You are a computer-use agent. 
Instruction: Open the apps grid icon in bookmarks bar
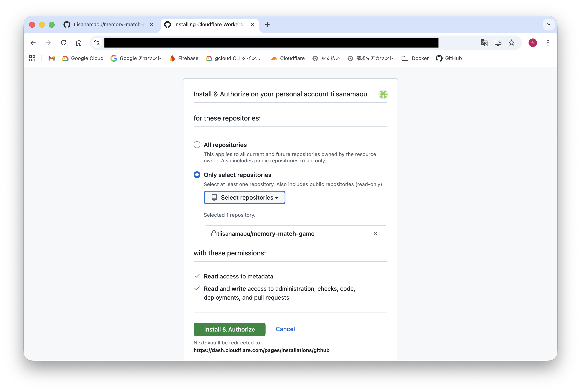pyautogui.click(x=32, y=58)
